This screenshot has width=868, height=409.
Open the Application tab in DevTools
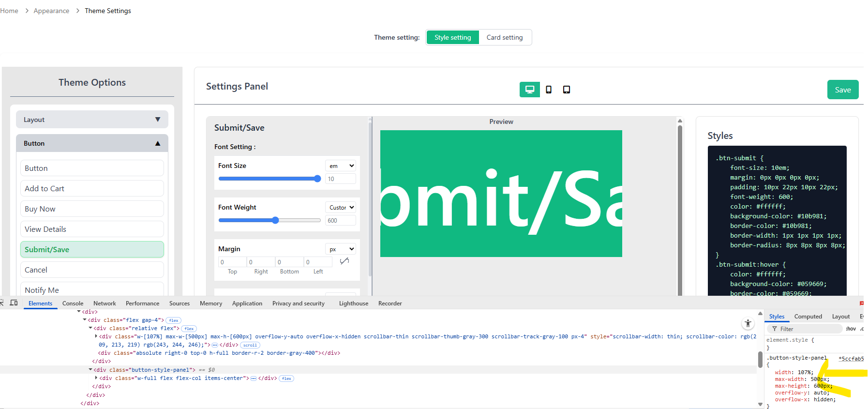tap(247, 303)
